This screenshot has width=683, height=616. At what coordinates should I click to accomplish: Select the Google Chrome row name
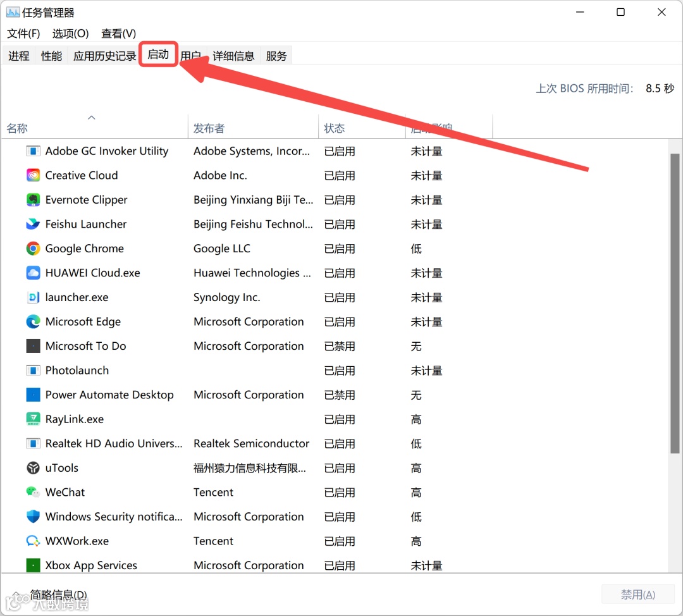[x=85, y=249]
